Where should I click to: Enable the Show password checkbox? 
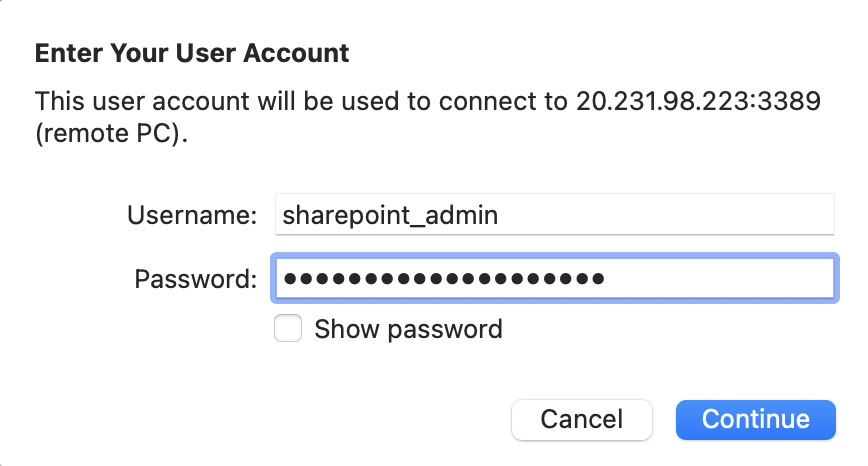coord(288,329)
